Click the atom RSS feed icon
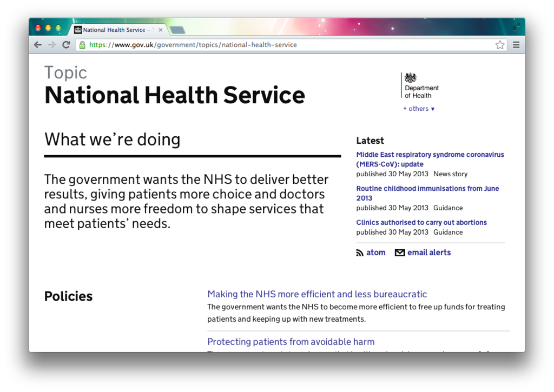The width and height of the screenshot is (554, 392). (360, 253)
